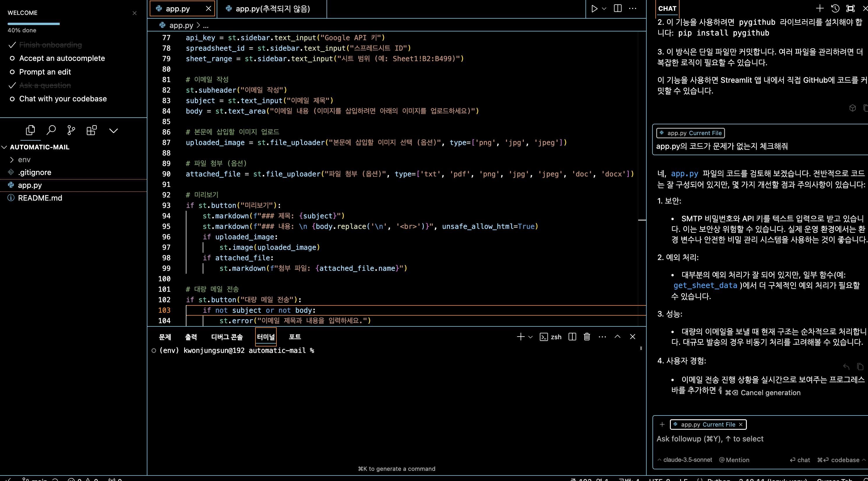Close the terminal panel
Viewport: 868px width, 481px height.
coord(632,337)
